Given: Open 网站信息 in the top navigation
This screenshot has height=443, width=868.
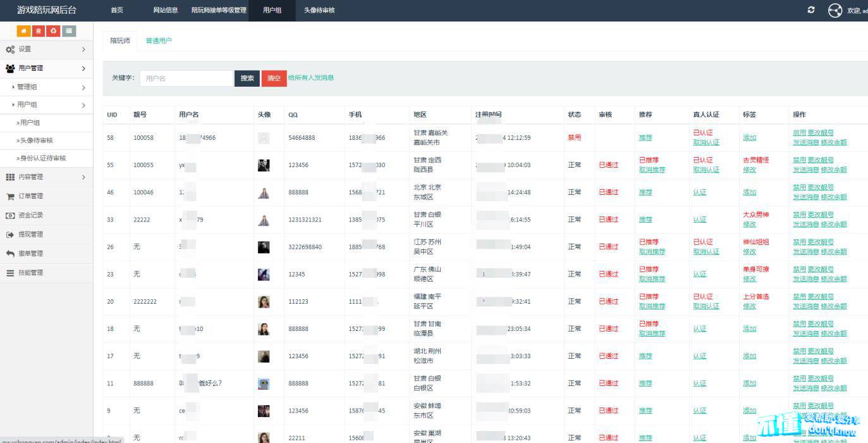Looking at the screenshot, I should click(166, 11).
